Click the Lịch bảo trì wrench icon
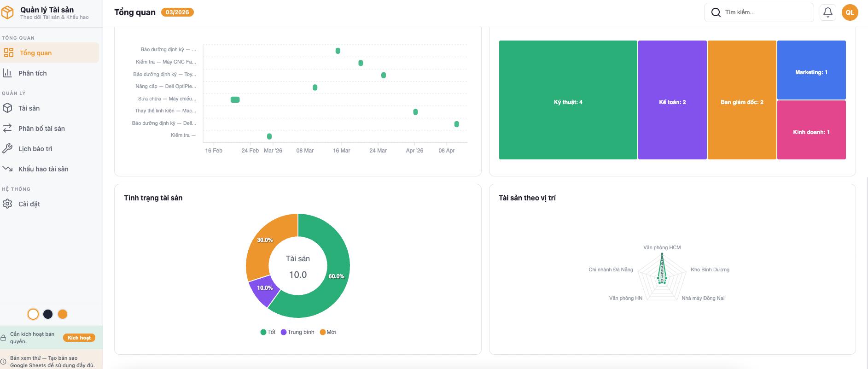The height and width of the screenshot is (369, 868). tap(7, 149)
